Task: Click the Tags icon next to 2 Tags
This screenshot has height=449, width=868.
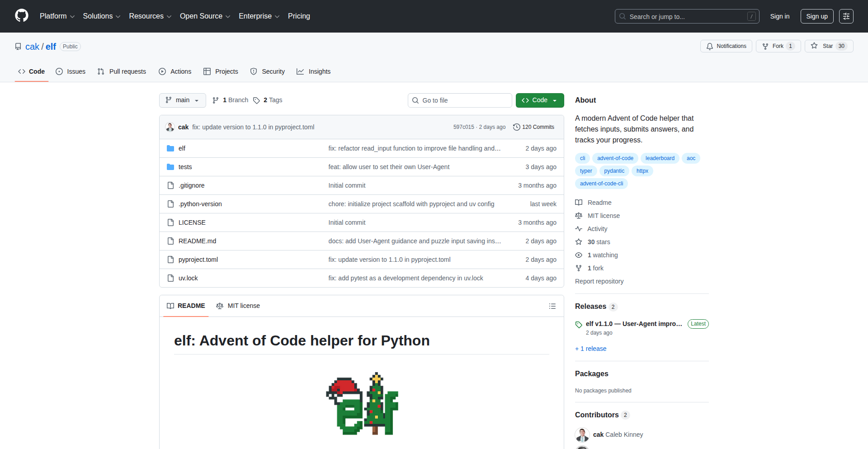Action: pos(256,100)
